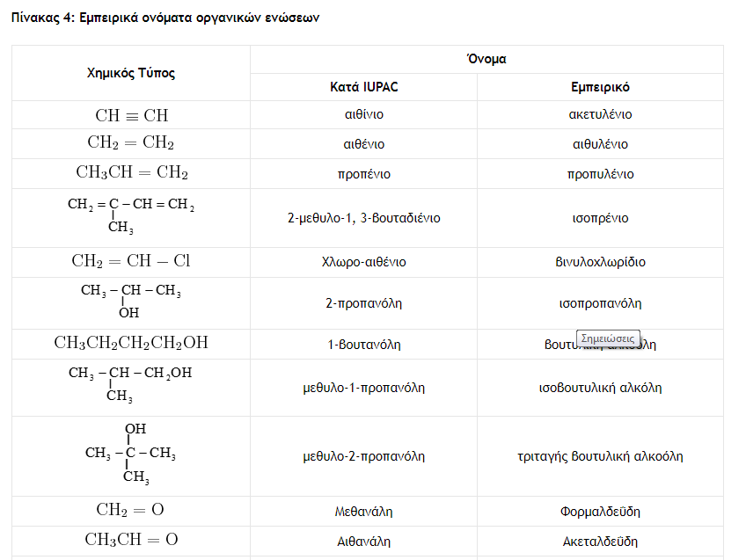
Task: Click the CH≡CH formula in first row
Action: click(131, 115)
